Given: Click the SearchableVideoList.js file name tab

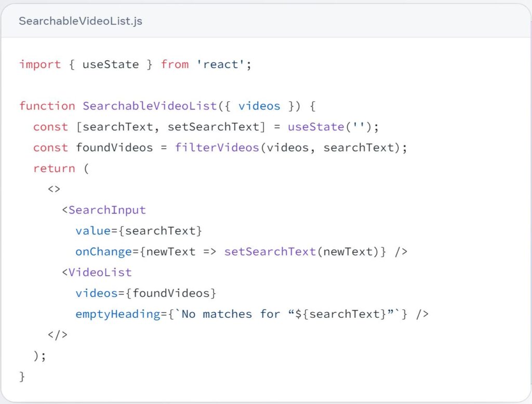Looking at the screenshot, I should point(81,21).
